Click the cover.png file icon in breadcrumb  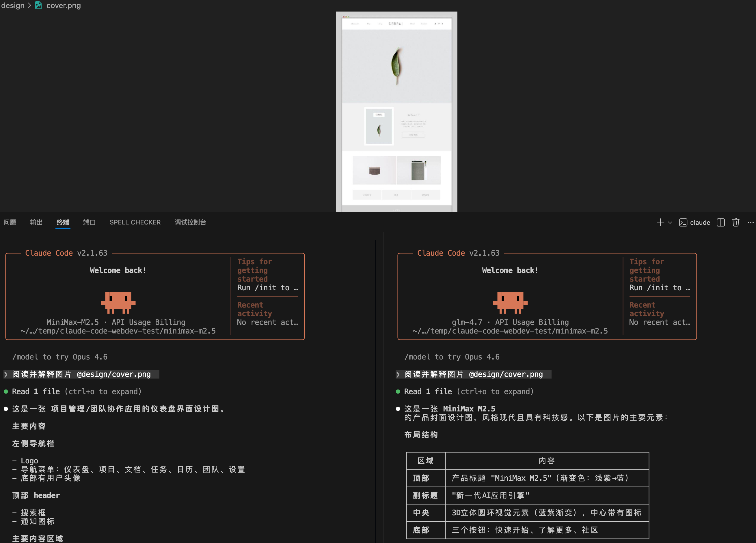click(x=39, y=5)
